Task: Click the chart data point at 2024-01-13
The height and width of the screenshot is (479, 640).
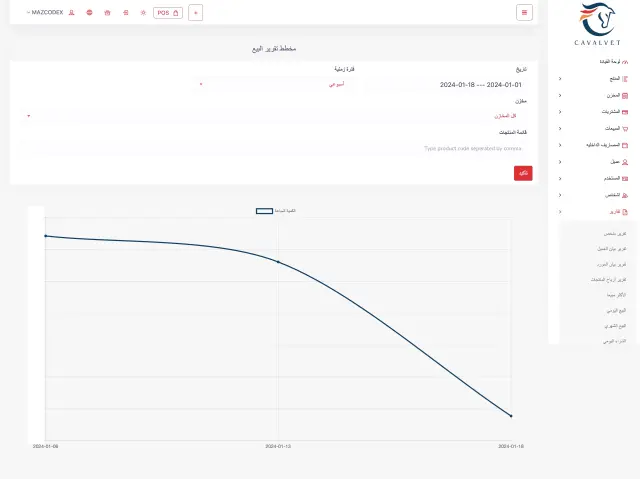Action: [x=278, y=262]
